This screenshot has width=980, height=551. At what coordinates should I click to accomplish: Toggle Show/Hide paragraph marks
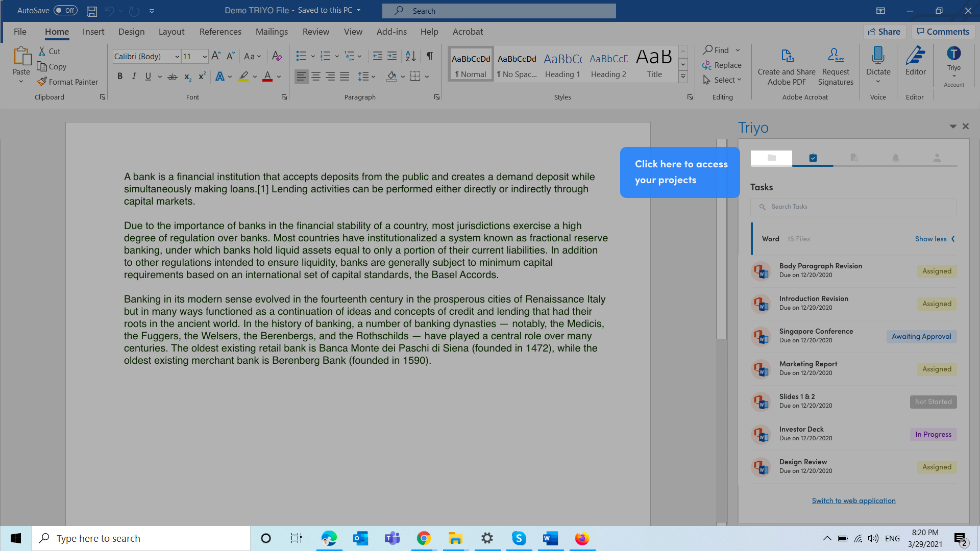click(x=430, y=56)
